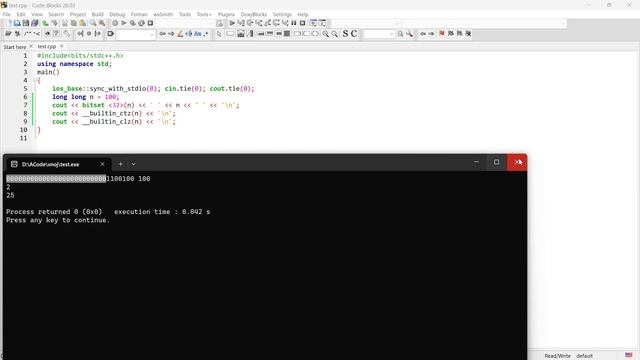Viewport: 640px width, 360px height.
Task: Click the Rebuild icon
Action: (x=141, y=23)
